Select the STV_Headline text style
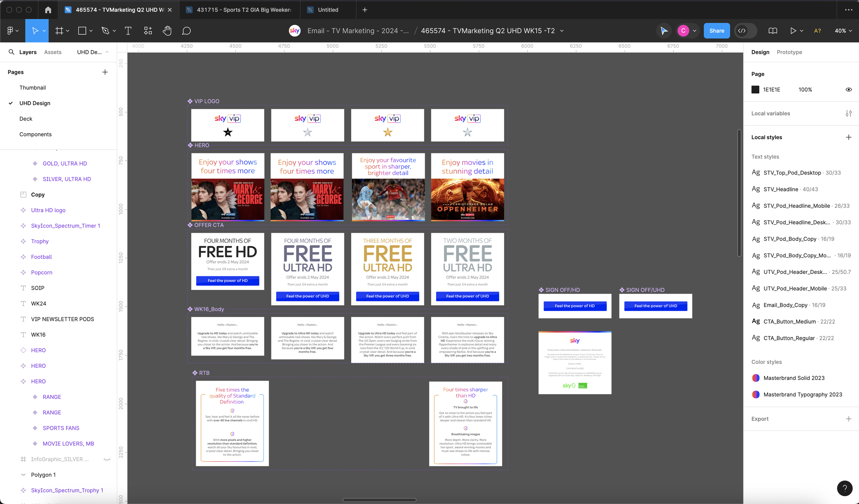This screenshot has width=859, height=504. [785, 189]
